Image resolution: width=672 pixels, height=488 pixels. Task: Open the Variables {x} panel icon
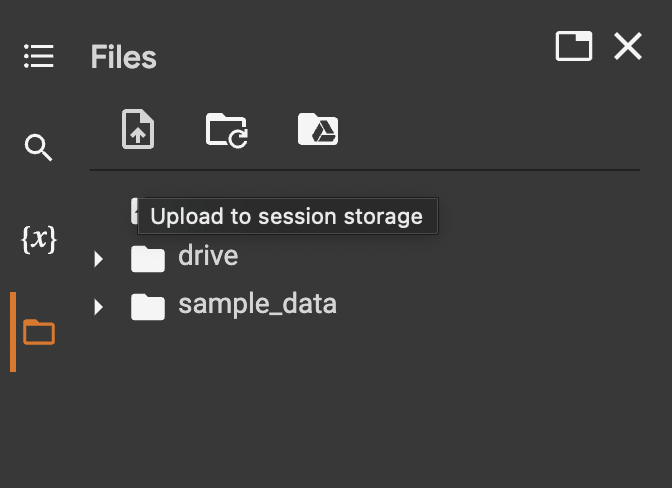[38, 240]
